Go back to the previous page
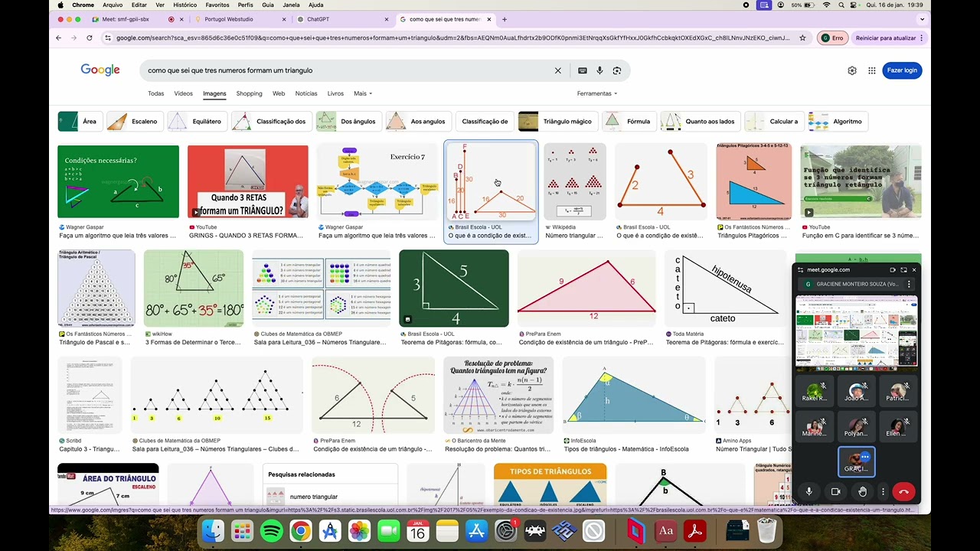The image size is (980, 551). click(59, 37)
